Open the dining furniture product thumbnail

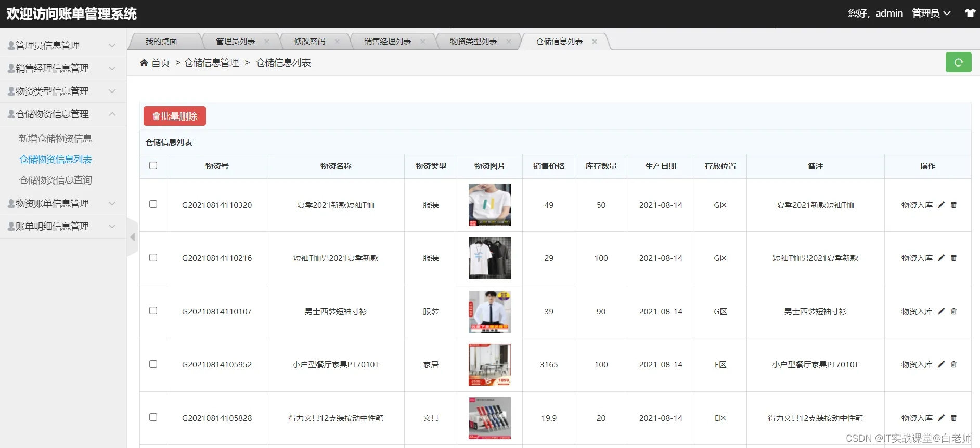point(489,364)
